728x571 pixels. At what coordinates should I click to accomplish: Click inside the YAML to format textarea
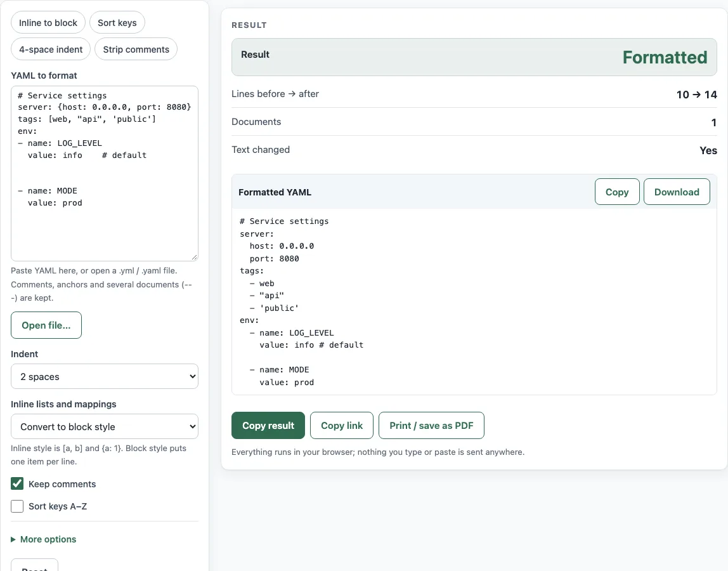click(105, 173)
